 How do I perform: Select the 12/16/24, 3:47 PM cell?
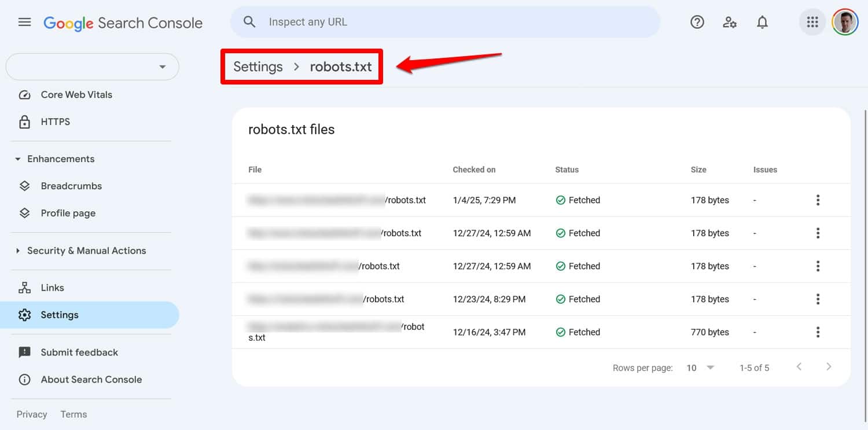pos(489,332)
